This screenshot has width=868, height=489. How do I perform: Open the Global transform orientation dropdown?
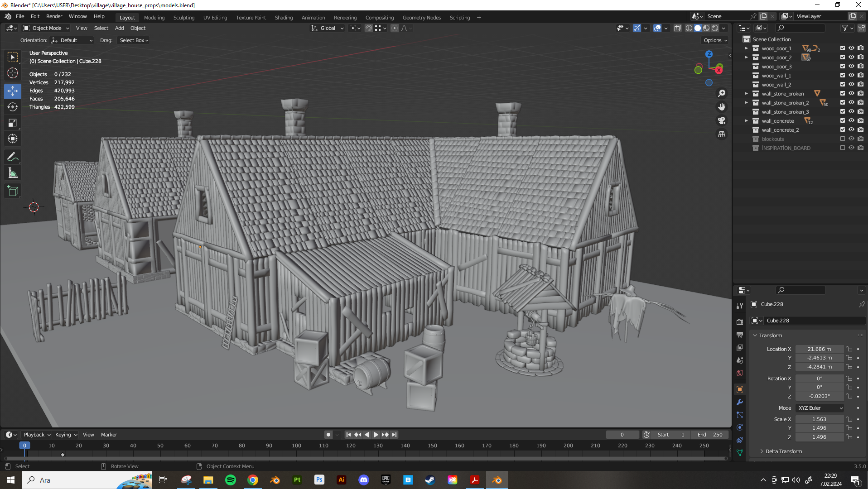coord(327,28)
